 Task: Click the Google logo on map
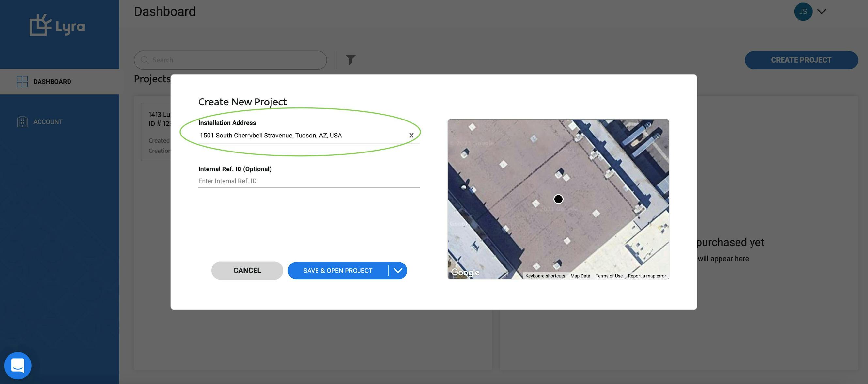465,272
